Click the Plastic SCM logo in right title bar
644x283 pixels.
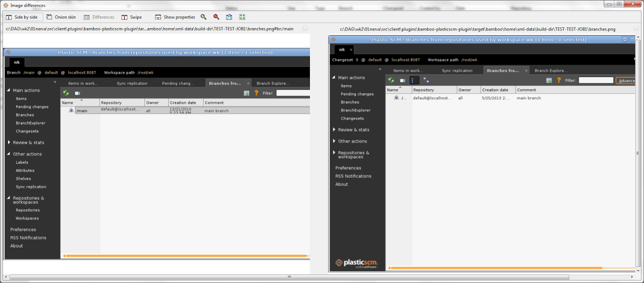coord(333,39)
